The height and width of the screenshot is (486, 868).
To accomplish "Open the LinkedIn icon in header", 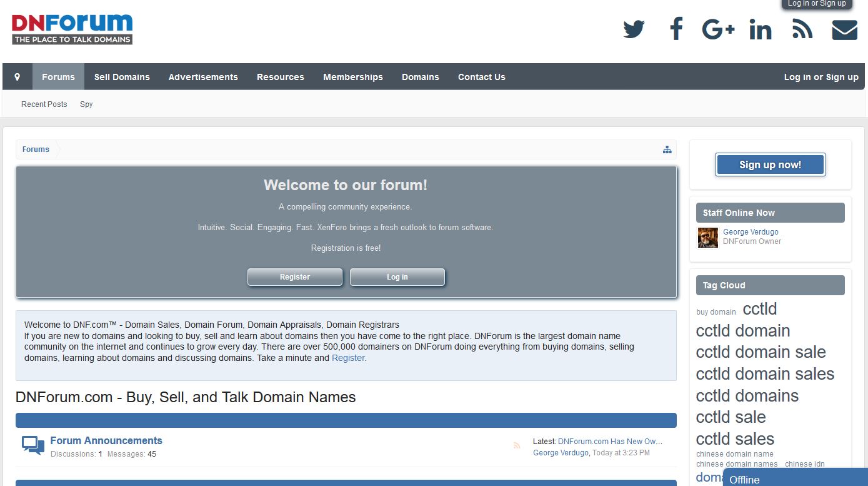I will [761, 29].
